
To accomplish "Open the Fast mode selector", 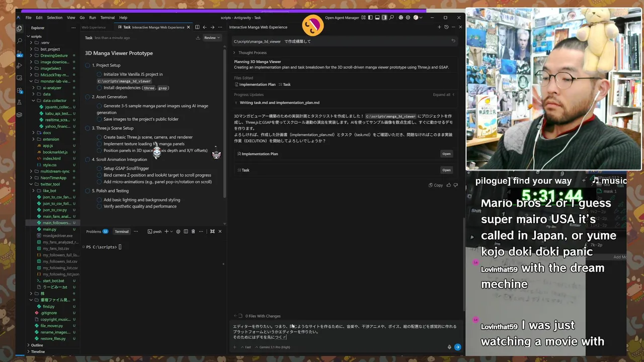I will pyautogui.click(x=246, y=347).
